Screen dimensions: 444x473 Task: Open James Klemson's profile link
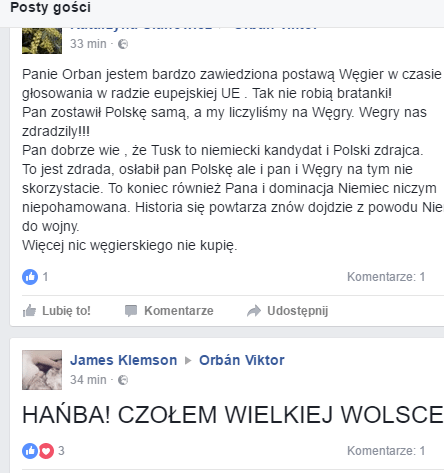[x=123, y=360]
